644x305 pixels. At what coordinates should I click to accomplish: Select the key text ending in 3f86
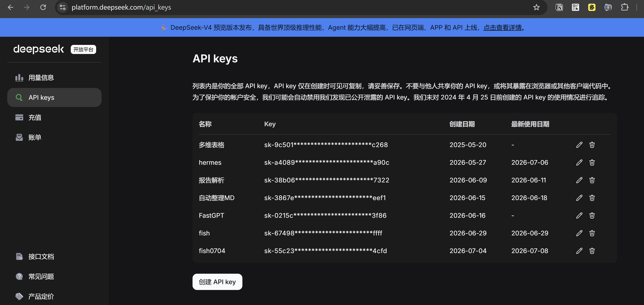coord(325,215)
